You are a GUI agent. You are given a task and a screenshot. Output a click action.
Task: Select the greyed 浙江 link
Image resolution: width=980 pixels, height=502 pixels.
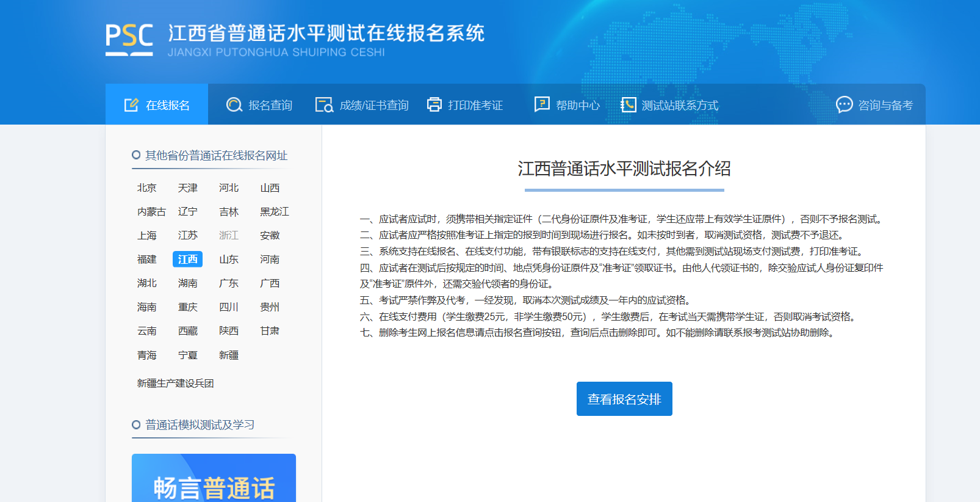point(229,235)
